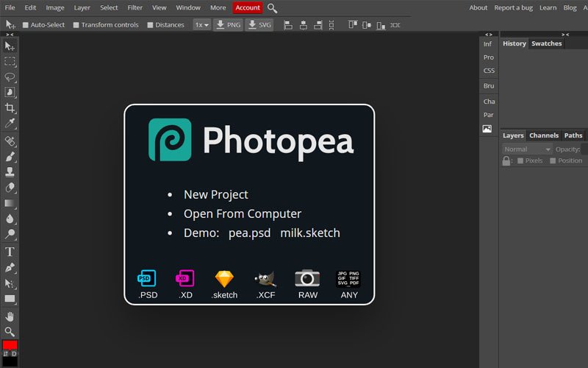The image size is (588, 368).
Task: Click the RAW camera icon
Action: click(x=307, y=278)
